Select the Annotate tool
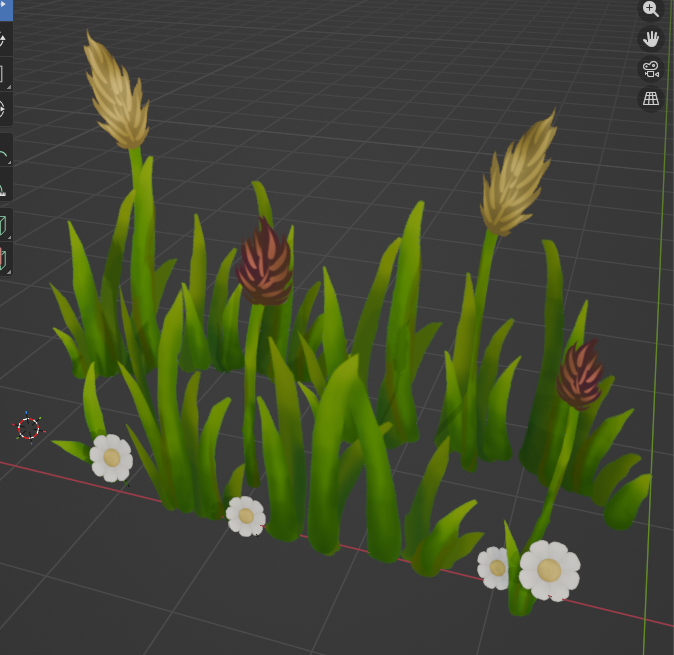Image resolution: width=674 pixels, height=655 pixels. coord(5,150)
